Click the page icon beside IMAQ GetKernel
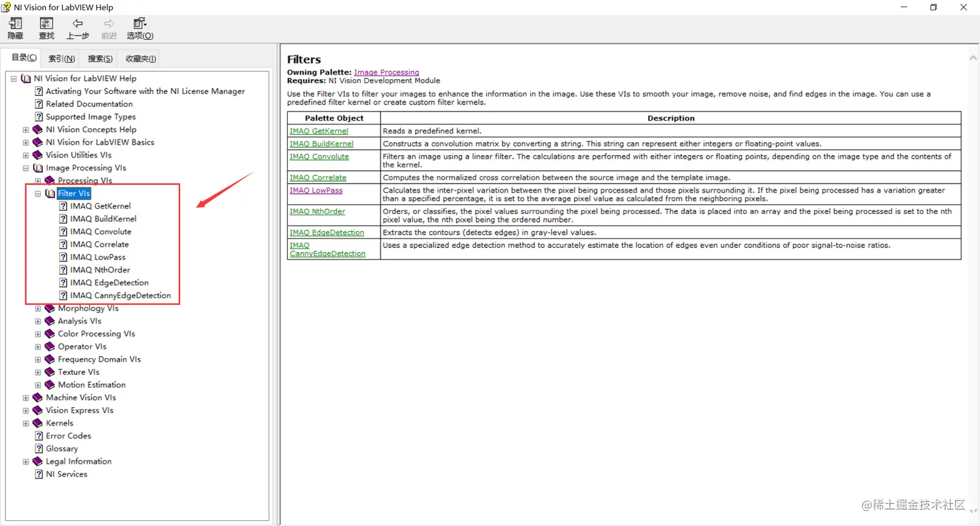The height and width of the screenshot is (526, 980). pyautogui.click(x=64, y=206)
